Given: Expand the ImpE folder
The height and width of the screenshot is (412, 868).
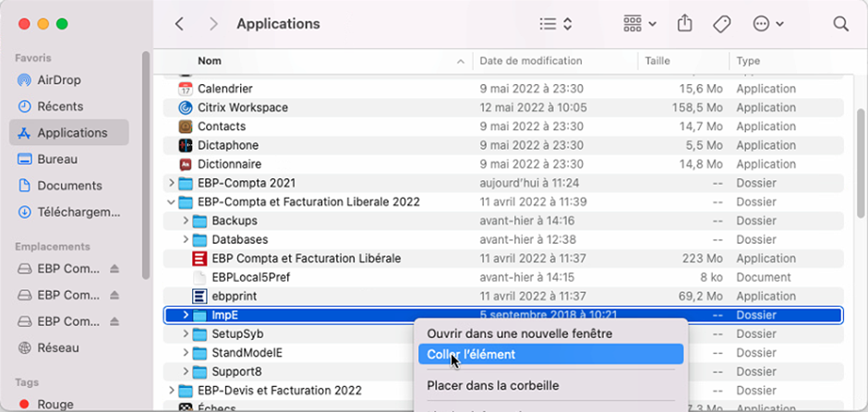Looking at the screenshot, I should pos(186,315).
